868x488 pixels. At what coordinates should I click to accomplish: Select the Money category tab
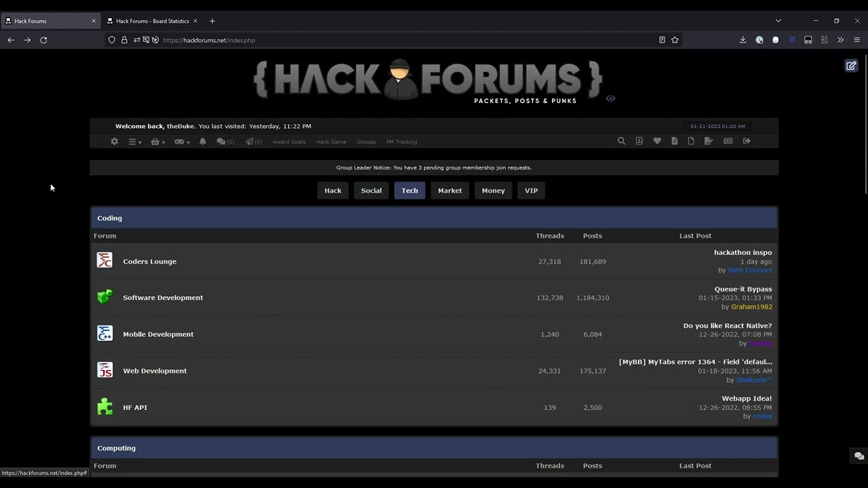click(x=493, y=190)
